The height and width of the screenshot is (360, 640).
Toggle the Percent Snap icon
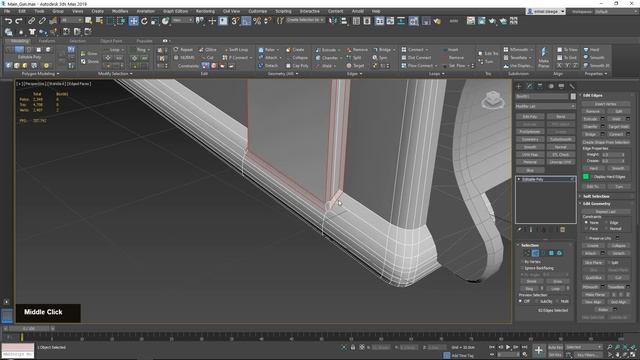(257, 21)
